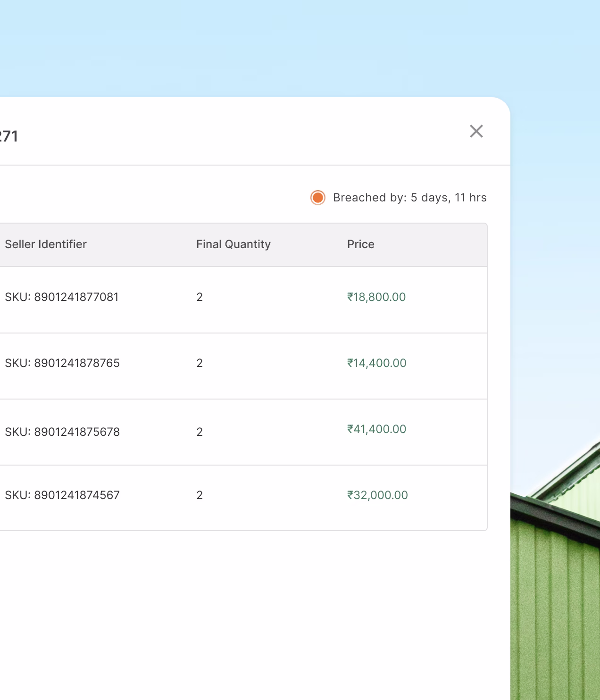
Task: Click final quantity for SKU 8901241878765
Action: (200, 363)
